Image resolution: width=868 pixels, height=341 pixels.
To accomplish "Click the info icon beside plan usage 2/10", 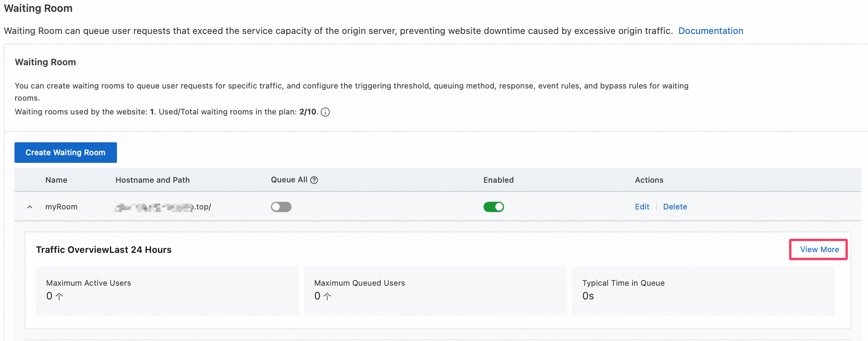I will coord(325,112).
